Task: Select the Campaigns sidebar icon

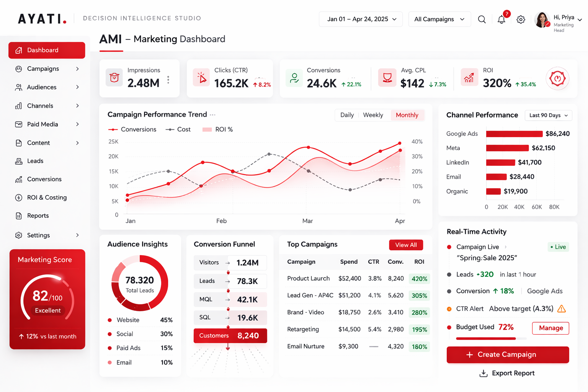Action: point(19,69)
